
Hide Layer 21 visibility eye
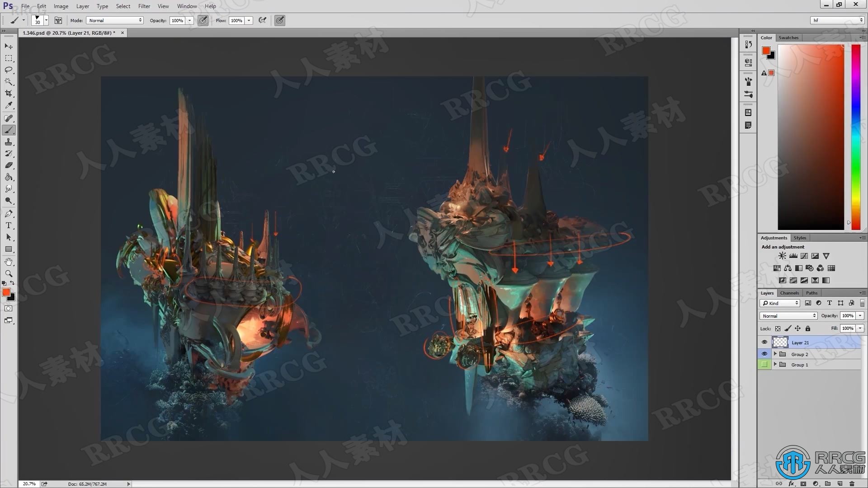(764, 343)
